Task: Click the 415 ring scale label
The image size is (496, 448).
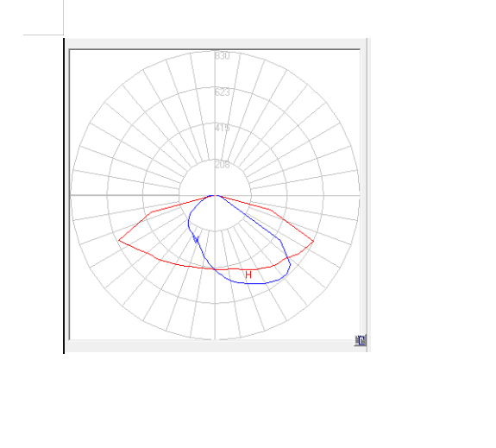Action: (222, 128)
